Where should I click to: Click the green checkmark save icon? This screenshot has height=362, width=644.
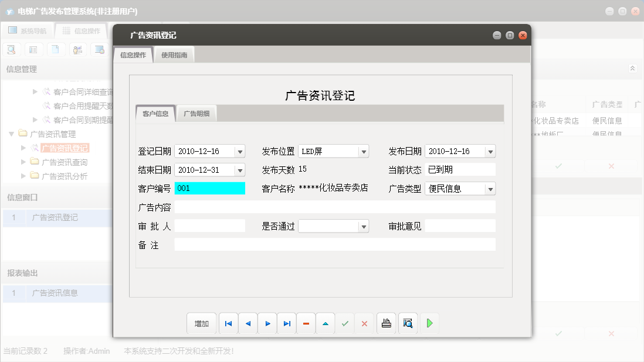[x=345, y=323]
